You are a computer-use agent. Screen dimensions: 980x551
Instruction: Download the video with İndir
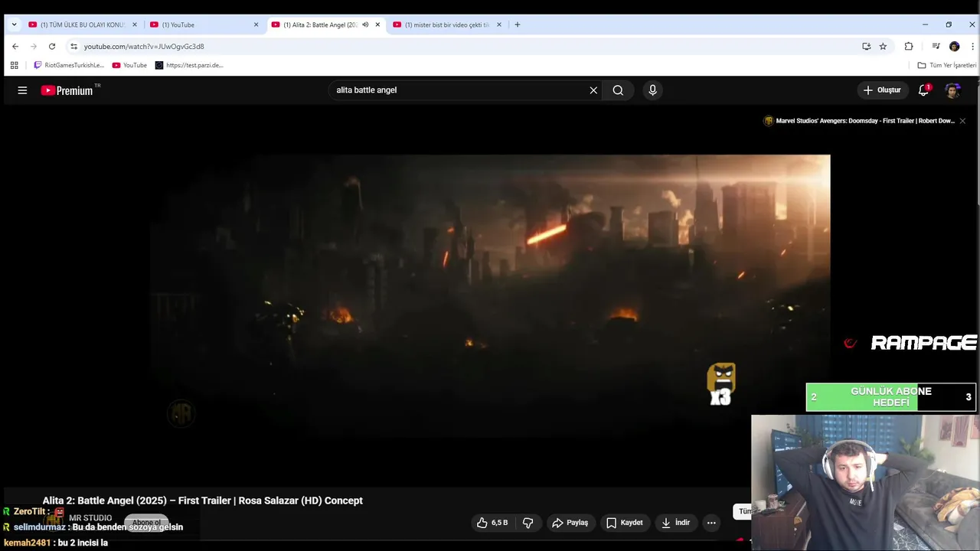point(676,523)
